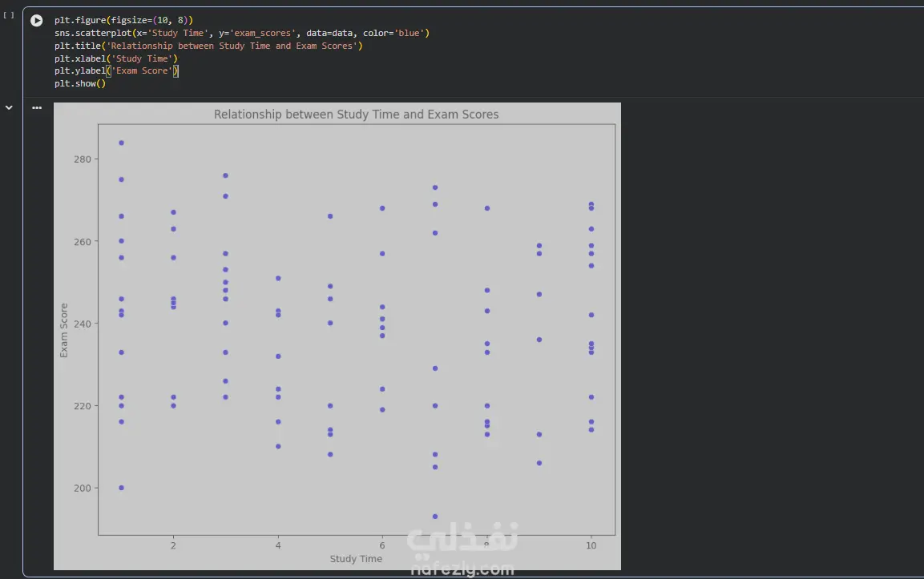The height and width of the screenshot is (579, 924).
Task: Click the 200 y-axis tick label
Action: [83, 488]
